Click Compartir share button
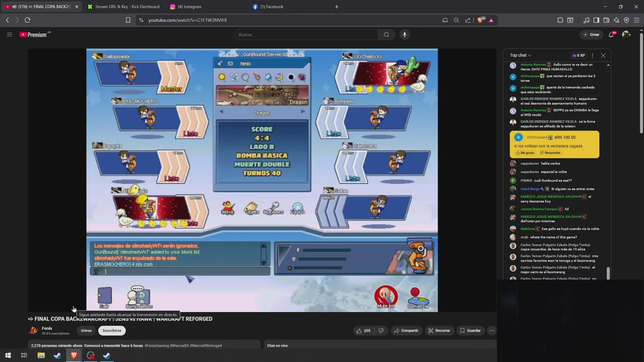This screenshot has width=644, height=362. tap(406, 330)
